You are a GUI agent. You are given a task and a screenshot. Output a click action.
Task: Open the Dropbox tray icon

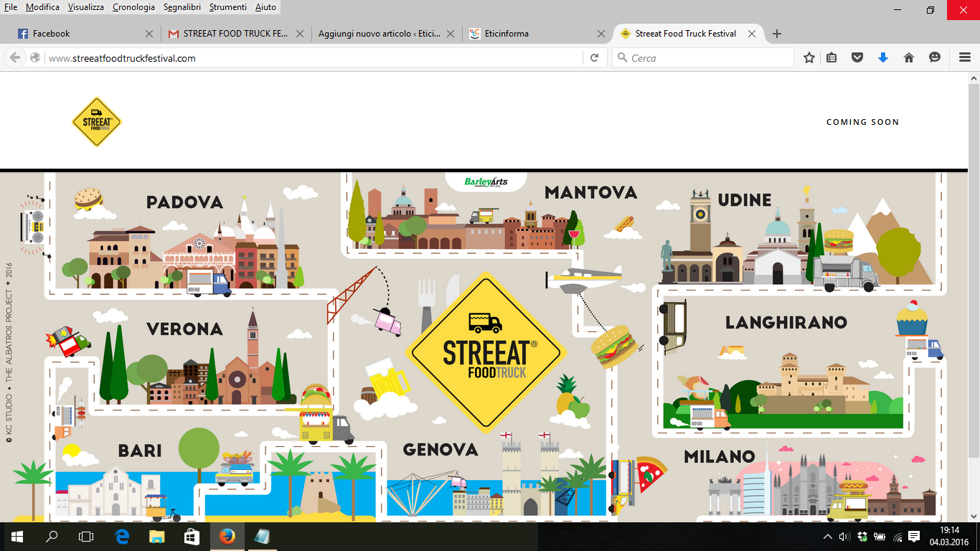pyautogui.click(x=862, y=537)
